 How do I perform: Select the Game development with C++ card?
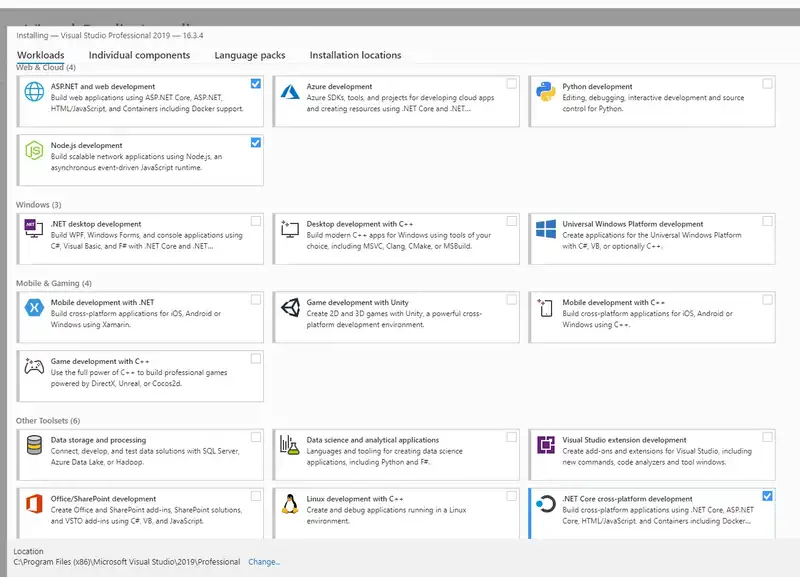(140, 373)
